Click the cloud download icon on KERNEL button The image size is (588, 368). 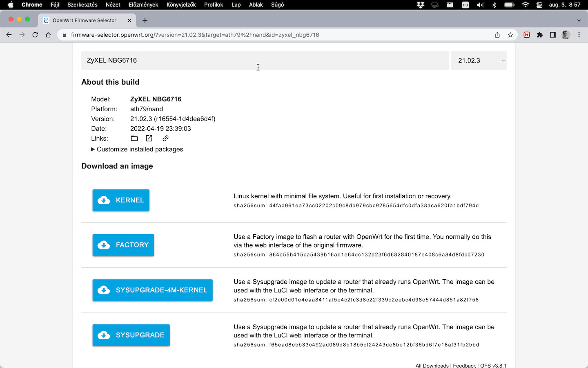104,200
